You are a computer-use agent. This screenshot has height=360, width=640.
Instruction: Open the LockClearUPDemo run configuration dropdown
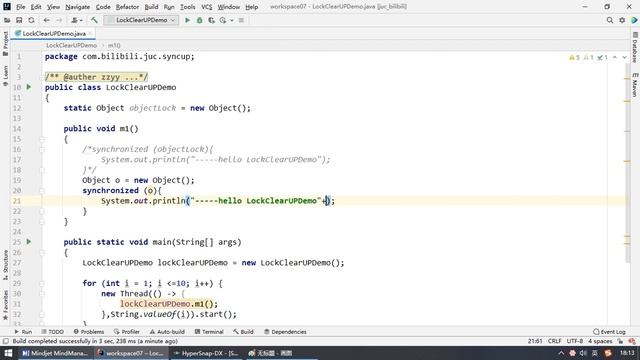[x=141, y=20]
